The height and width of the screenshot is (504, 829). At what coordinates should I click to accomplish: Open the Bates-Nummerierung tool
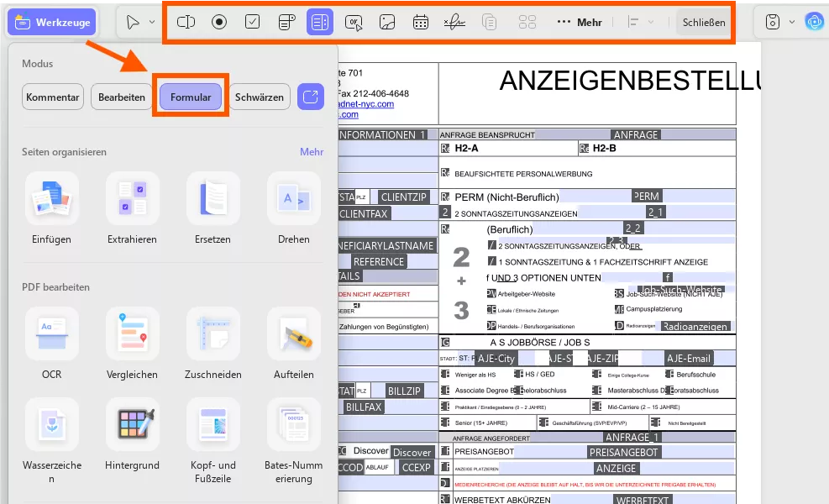tap(294, 442)
